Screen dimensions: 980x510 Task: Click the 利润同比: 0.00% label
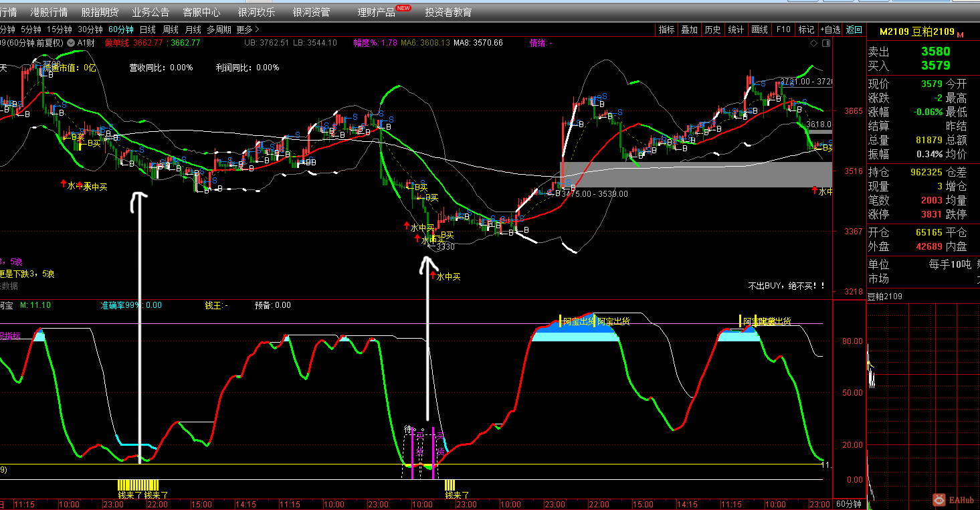[x=248, y=68]
